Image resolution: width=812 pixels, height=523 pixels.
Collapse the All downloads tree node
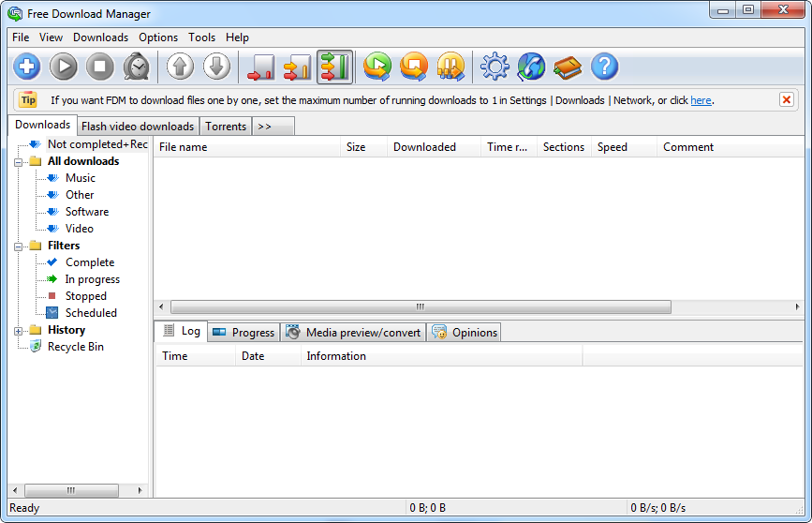click(x=18, y=162)
